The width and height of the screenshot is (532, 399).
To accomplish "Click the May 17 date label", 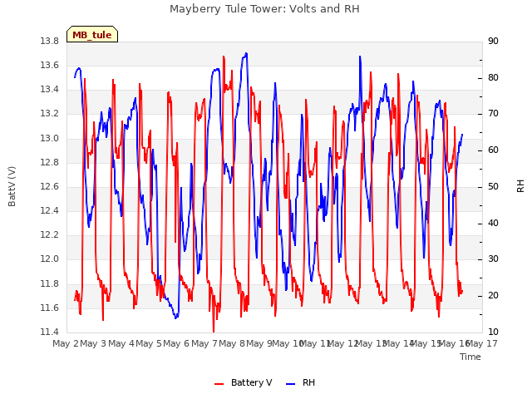I will click(x=482, y=343).
